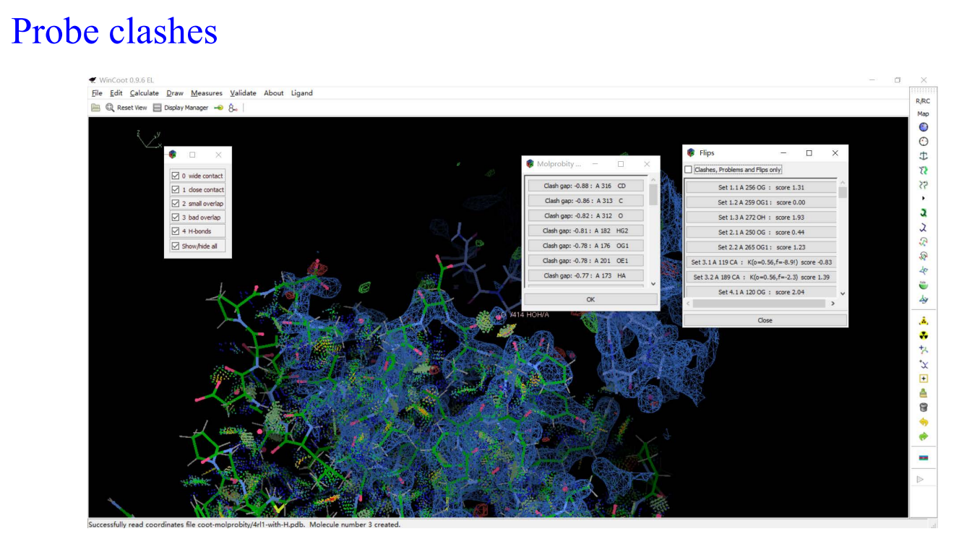Open the Draw menu
Image resolution: width=972 pixels, height=560 pixels.
tap(175, 93)
